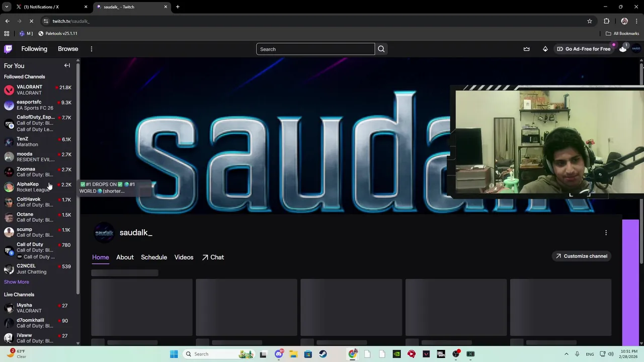Screen dimensions: 644x362
Task: Select the Schedule channel tab
Action: tap(154, 257)
